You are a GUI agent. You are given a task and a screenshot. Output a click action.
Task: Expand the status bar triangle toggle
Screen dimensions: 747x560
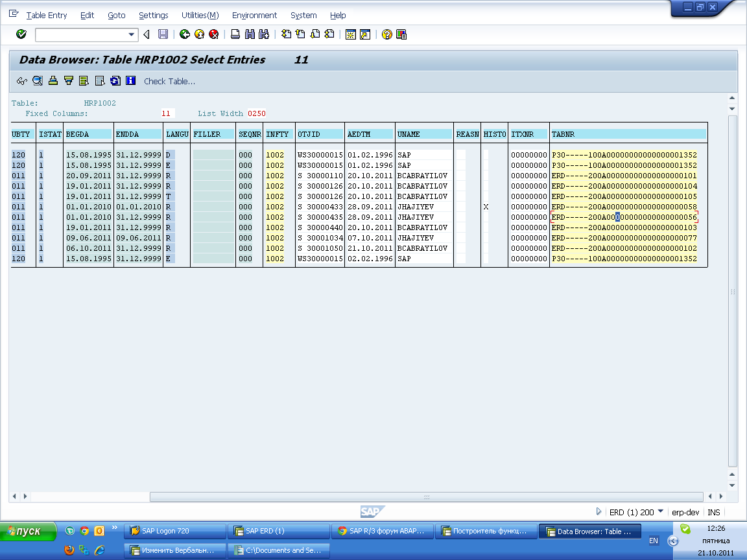pyautogui.click(x=599, y=511)
